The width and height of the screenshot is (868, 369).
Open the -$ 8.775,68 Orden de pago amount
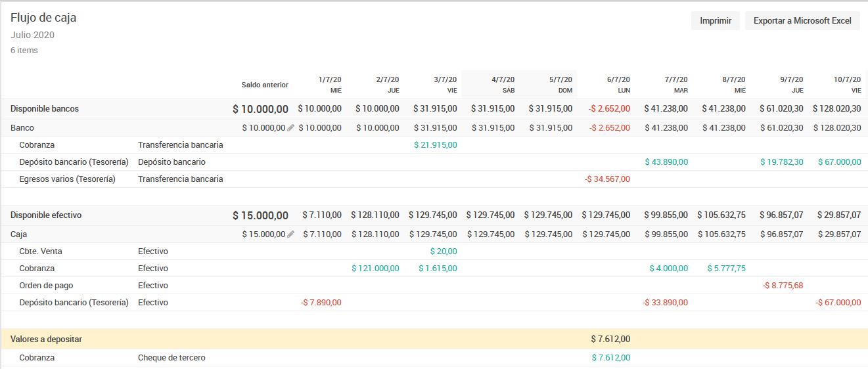tap(783, 286)
